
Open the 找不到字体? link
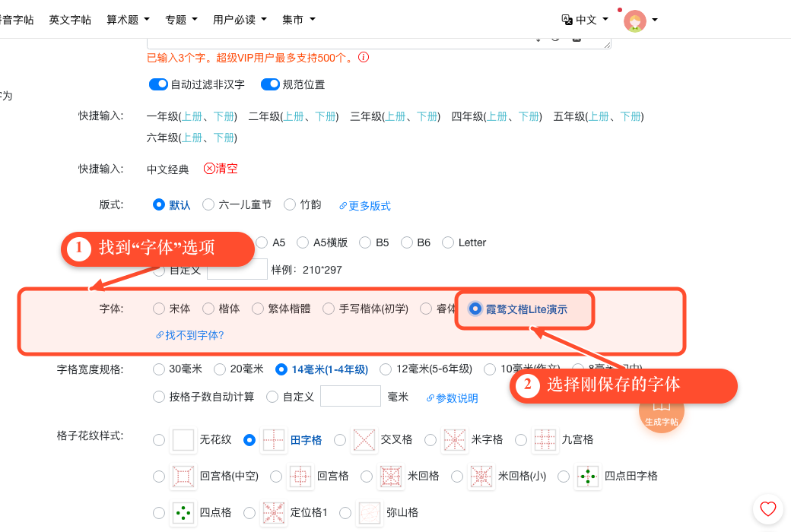click(x=189, y=335)
